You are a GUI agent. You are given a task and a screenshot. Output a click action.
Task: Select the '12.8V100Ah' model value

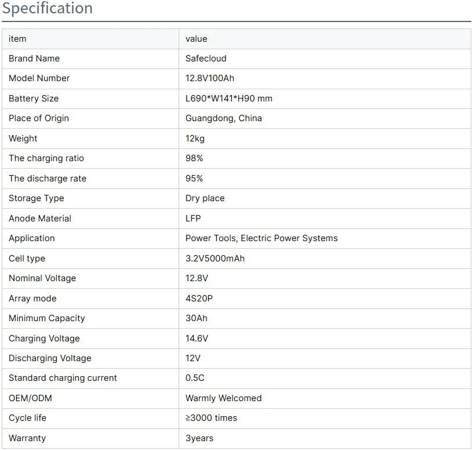tap(210, 78)
